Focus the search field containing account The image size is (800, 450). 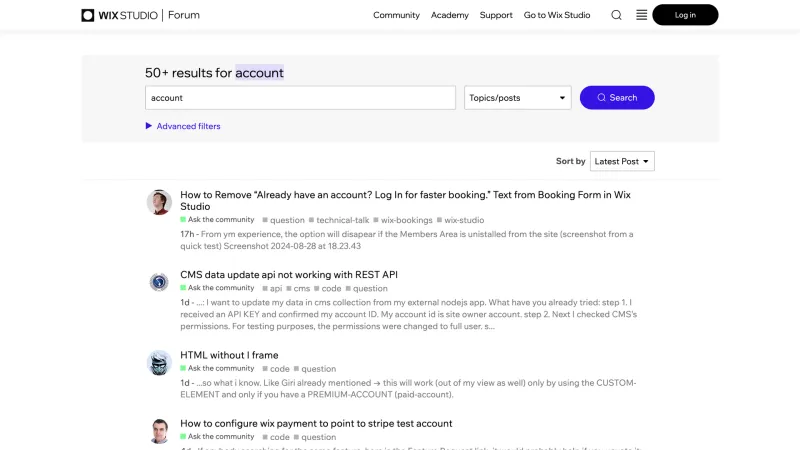pos(300,97)
